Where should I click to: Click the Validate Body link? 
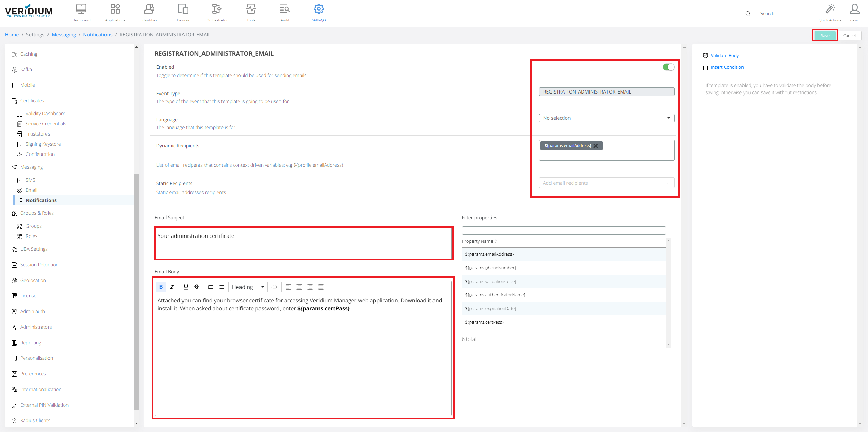click(x=725, y=55)
